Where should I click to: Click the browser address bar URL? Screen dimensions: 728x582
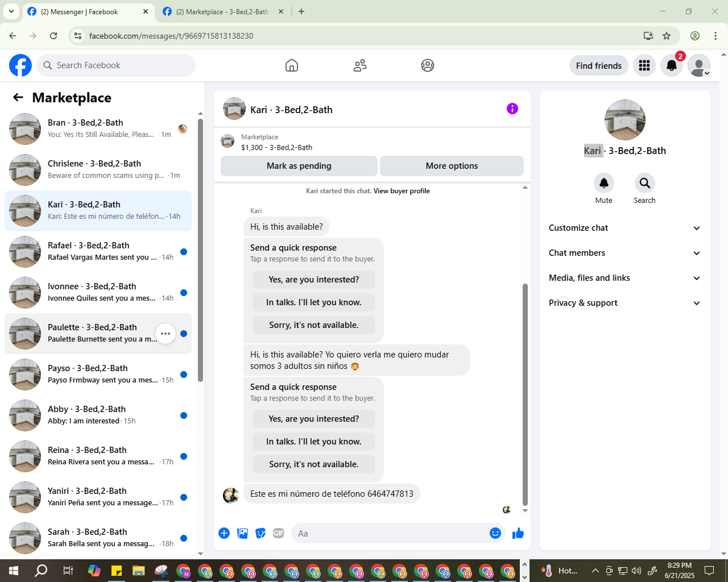(x=171, y=36)
